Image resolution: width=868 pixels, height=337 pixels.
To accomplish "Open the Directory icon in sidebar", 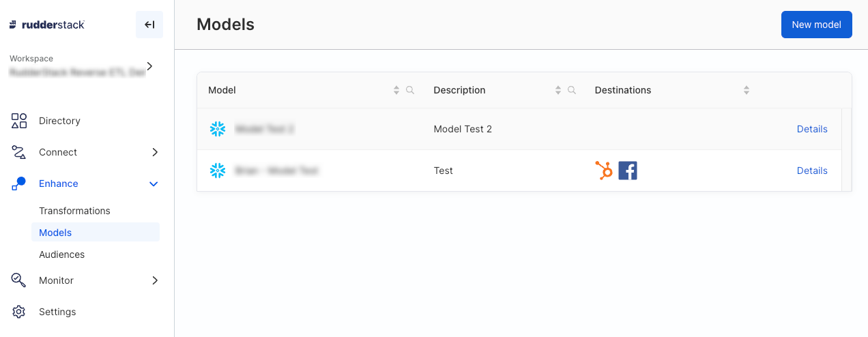I will click(19, 121).
